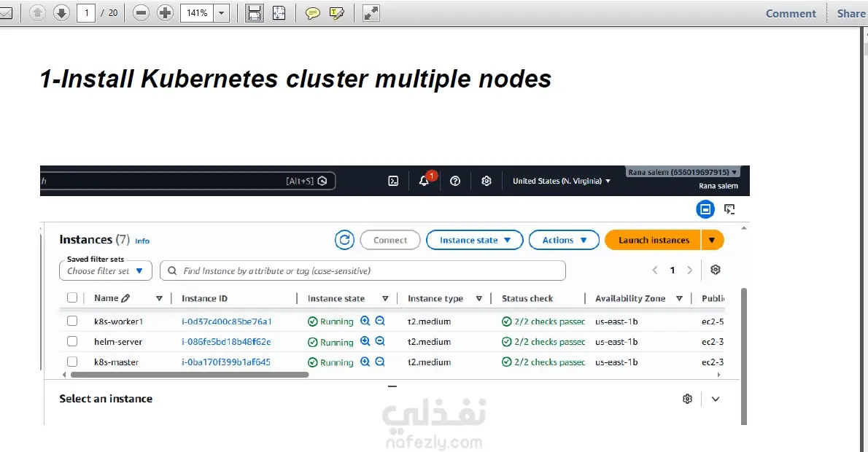
Task: Click the Find Instance search field
Action: click(x=363, y=271)
